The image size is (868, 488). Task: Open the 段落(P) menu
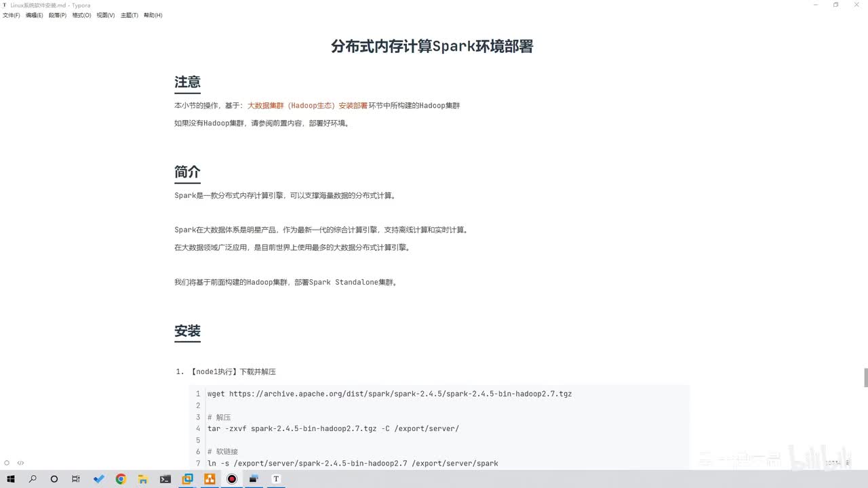(x=58, y=15)
